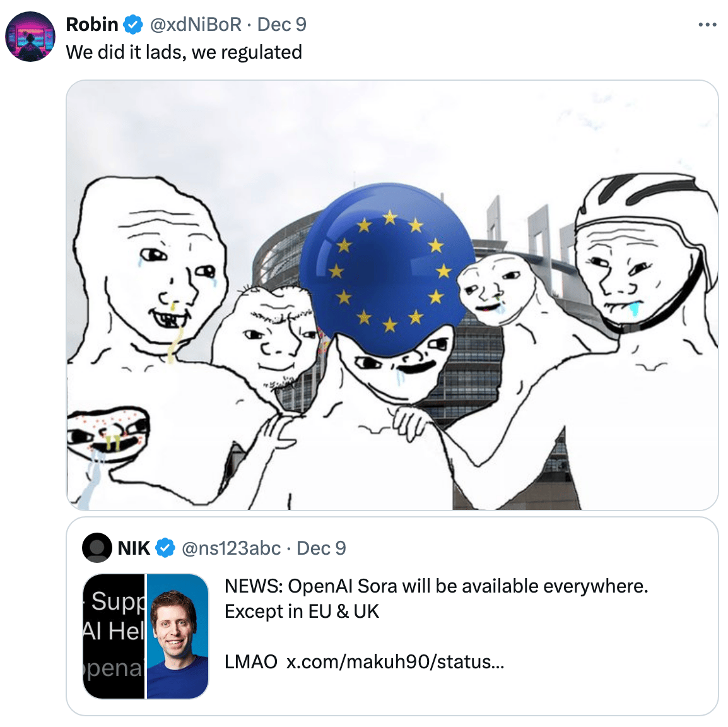Enlarge the EU wojak meme image
Image resolution: width=728 pixels, height=727 pixels.
392,295
